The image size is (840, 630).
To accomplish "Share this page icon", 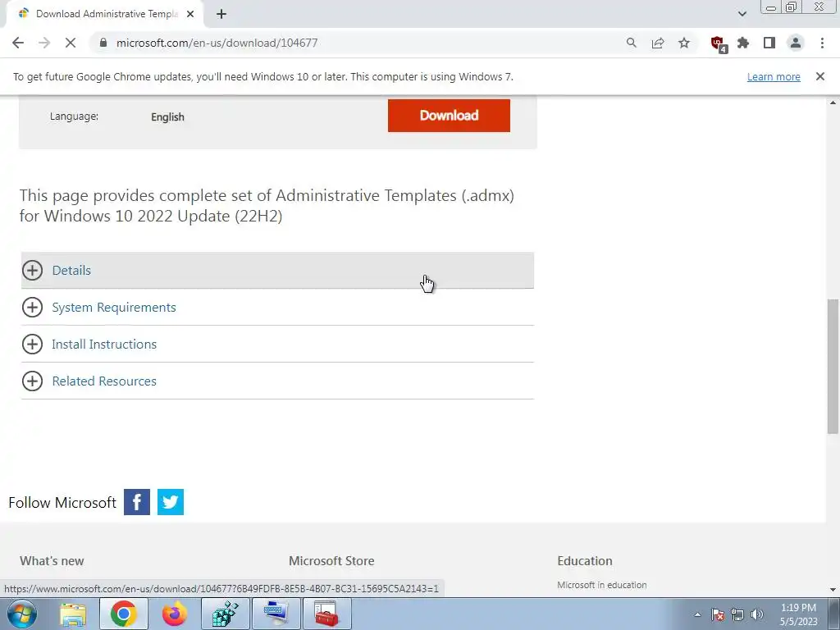I will point(658,43).
